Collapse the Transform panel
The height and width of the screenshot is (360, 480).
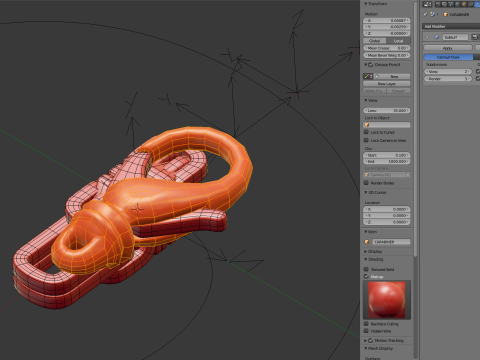365,4
